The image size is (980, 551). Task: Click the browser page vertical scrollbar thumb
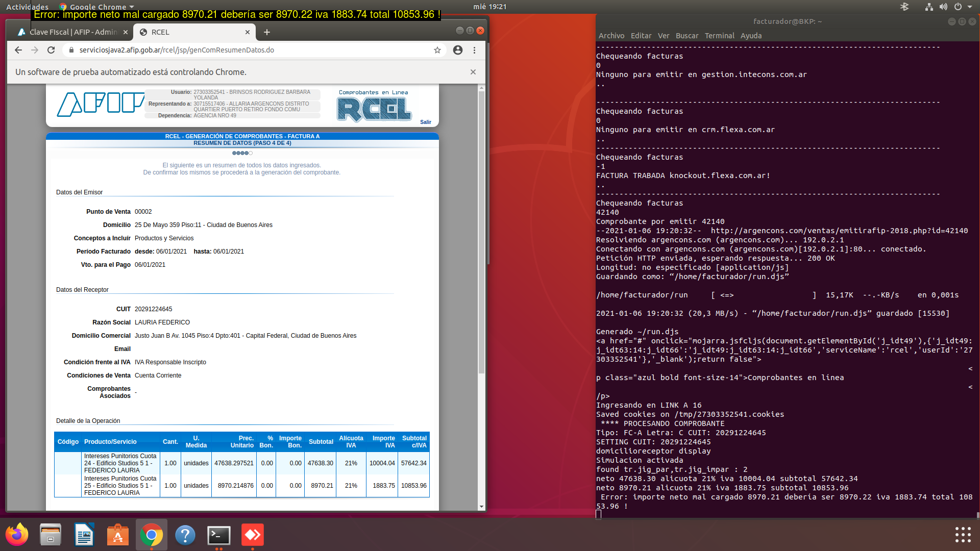coord(481,232)
